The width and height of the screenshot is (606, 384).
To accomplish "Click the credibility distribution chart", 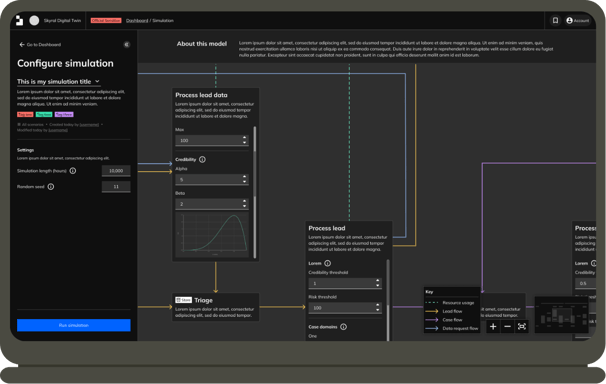I will [212, 234].
